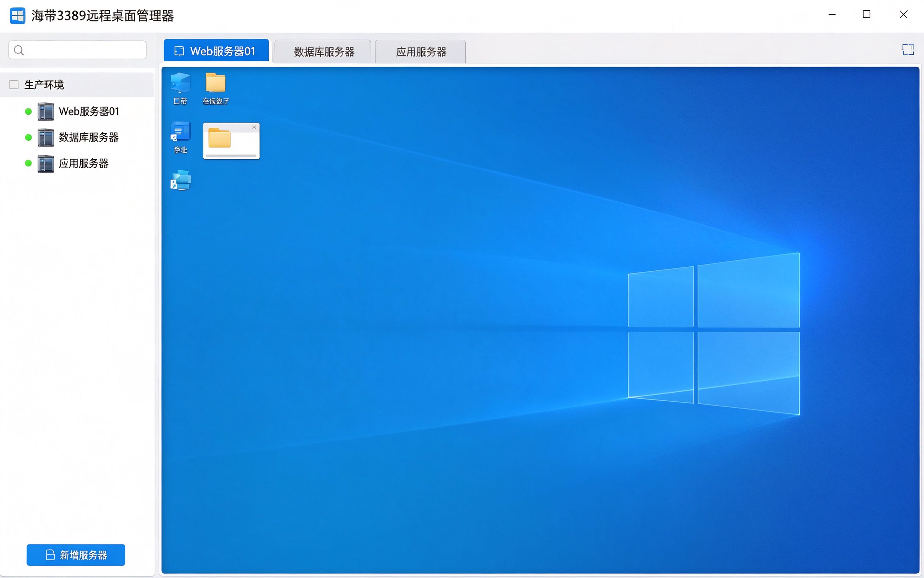The width and height of the screenshot is (924, 578).
Task: Click the gray bar in the folder popup
Action: (x=231, y=156)
